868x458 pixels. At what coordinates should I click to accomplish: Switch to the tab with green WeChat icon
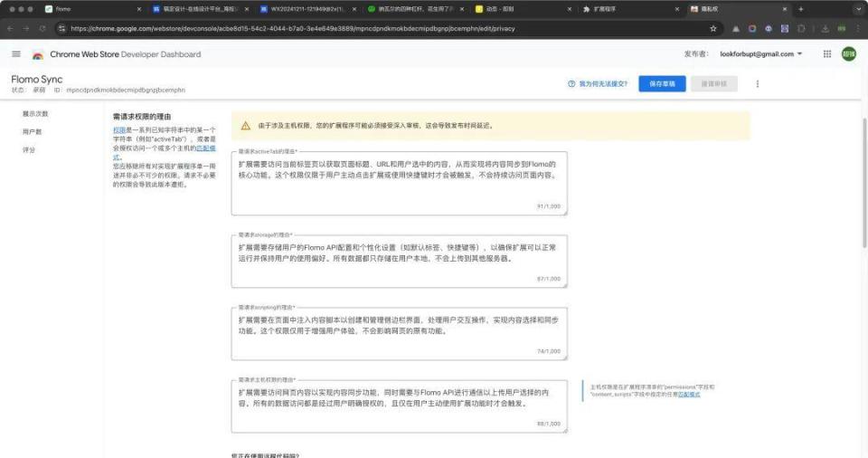point(415,9)
